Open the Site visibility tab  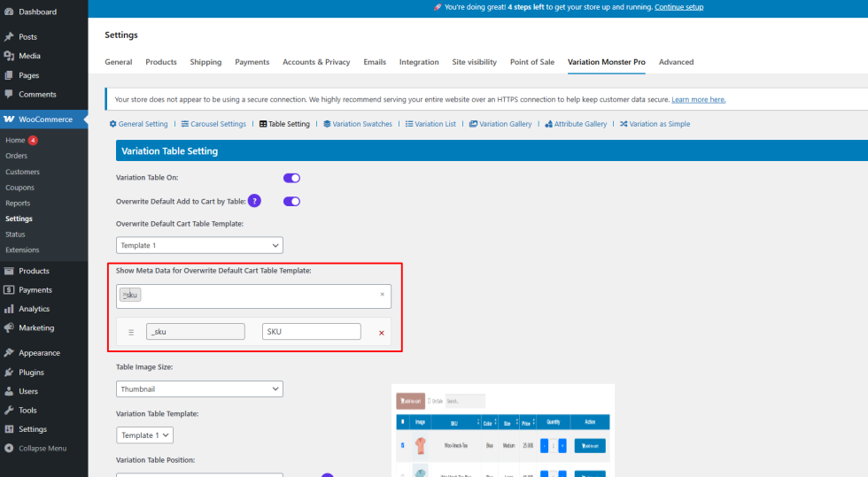(475, 62)
